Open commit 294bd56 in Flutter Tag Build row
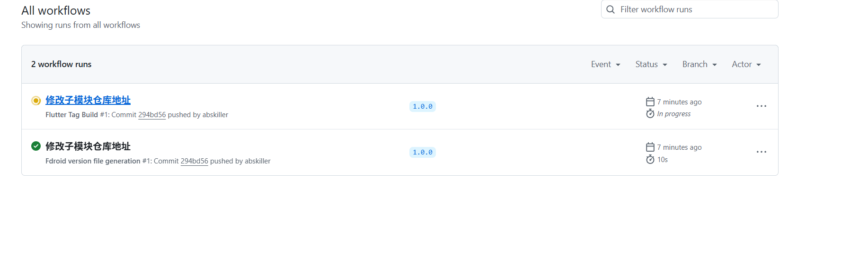 point(152,115)
